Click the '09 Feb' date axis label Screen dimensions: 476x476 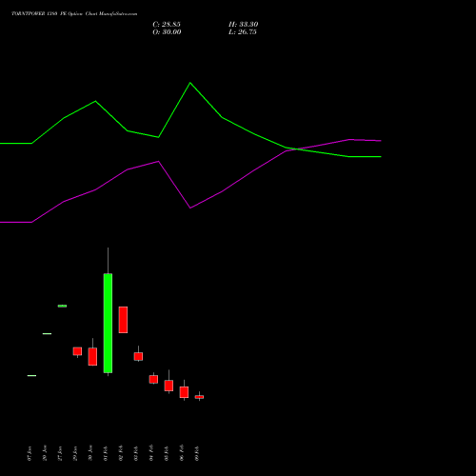(197, 453)
